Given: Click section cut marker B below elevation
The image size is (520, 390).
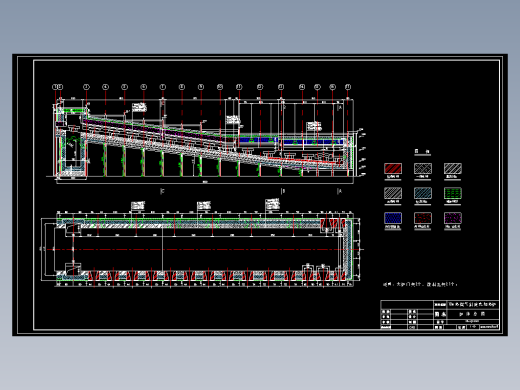Looking at the screenshot, I should coord(283,191).
